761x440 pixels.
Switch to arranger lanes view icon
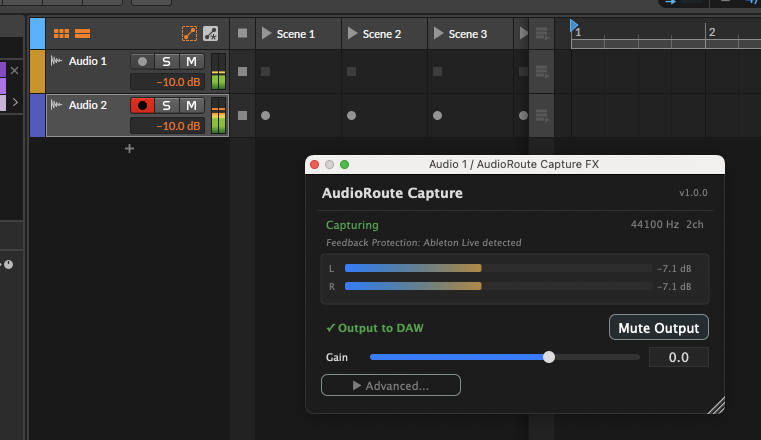click(x=83, y=33)
